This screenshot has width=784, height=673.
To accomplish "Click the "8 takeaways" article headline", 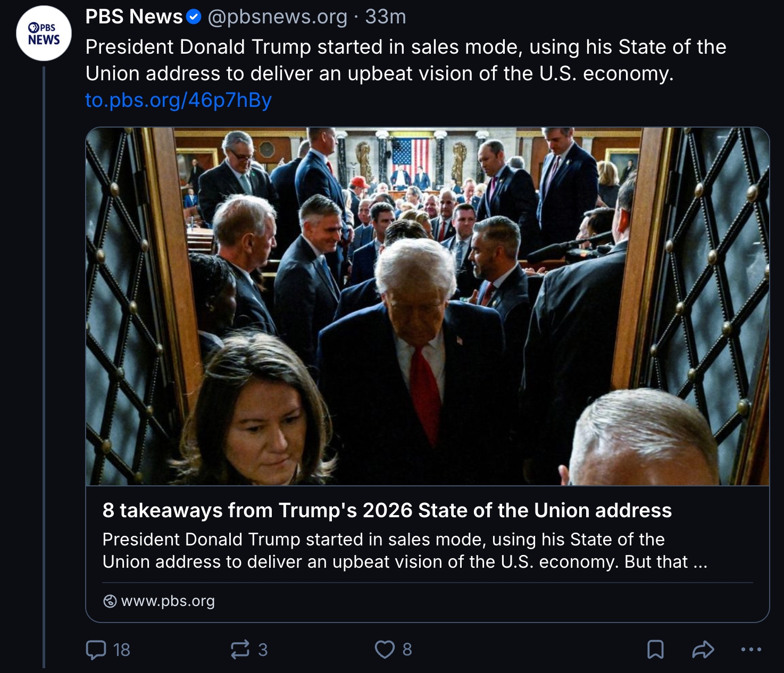I will (387, 510).
